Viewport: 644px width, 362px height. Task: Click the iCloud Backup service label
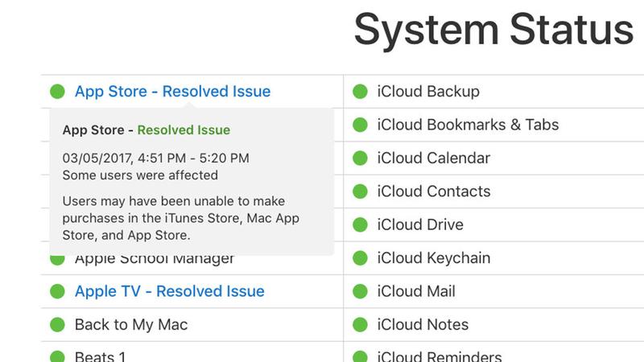pos(428,92)
